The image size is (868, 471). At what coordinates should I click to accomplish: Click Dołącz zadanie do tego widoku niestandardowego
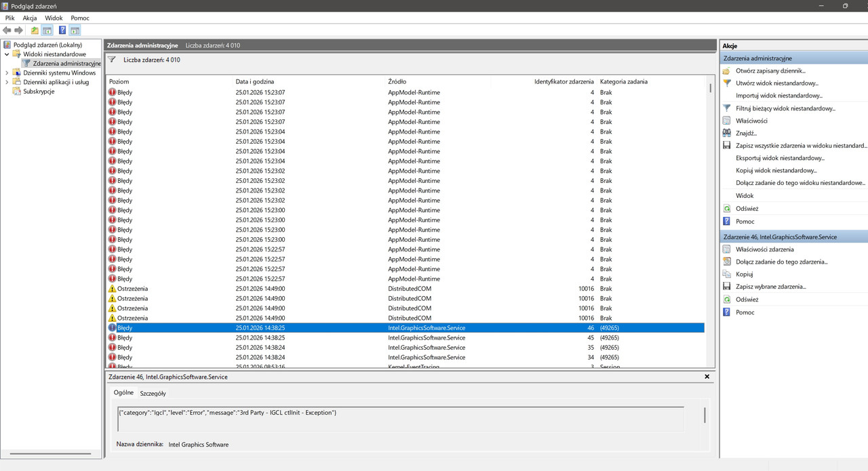click(x=800, y=183)
